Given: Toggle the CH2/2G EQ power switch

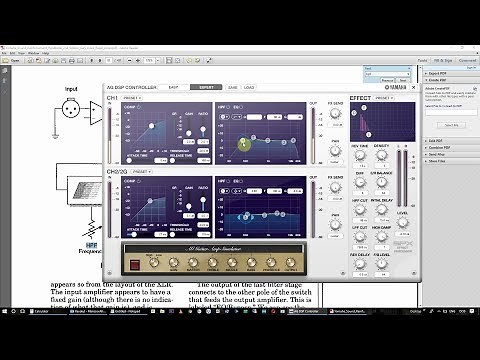Looking at the screenshot, I should click(x=241, y=181).
